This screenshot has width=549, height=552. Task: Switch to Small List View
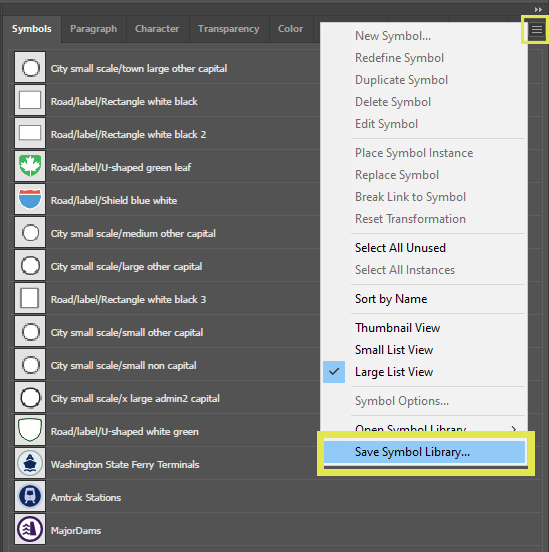point(424,350)
